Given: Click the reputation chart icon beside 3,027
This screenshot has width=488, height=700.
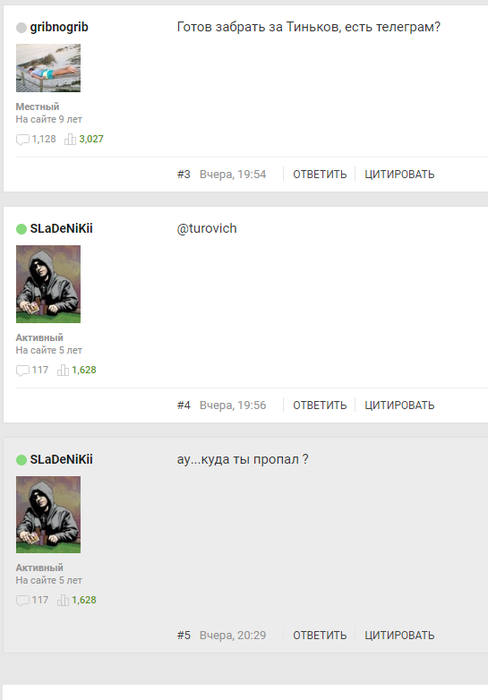Looking at the screenshot, I should click(x=70, y=139).
